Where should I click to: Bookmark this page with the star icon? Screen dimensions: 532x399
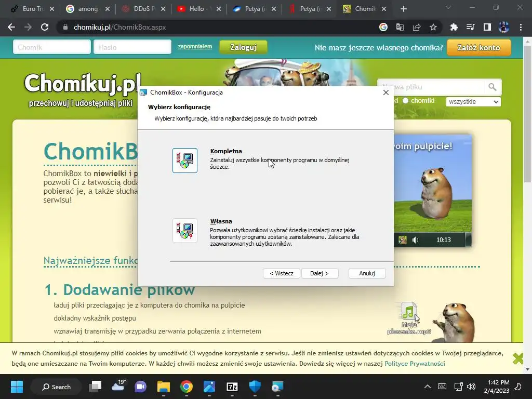(433, 27)
